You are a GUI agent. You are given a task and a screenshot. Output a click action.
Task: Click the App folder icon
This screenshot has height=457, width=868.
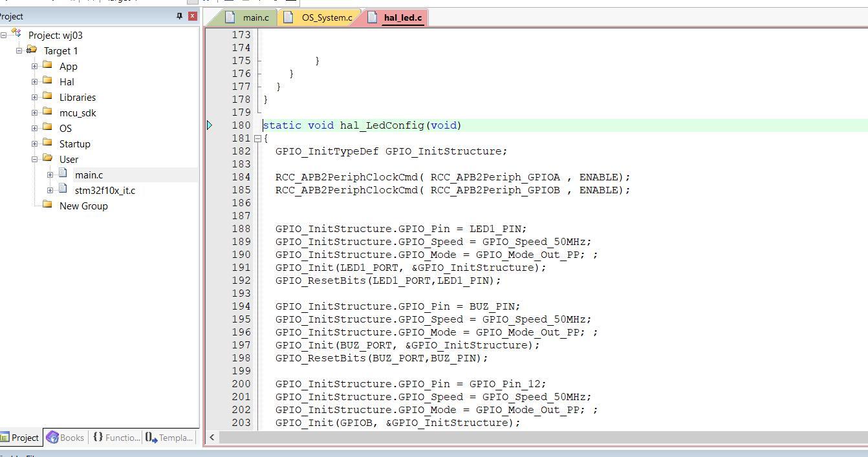pos(47,65)
